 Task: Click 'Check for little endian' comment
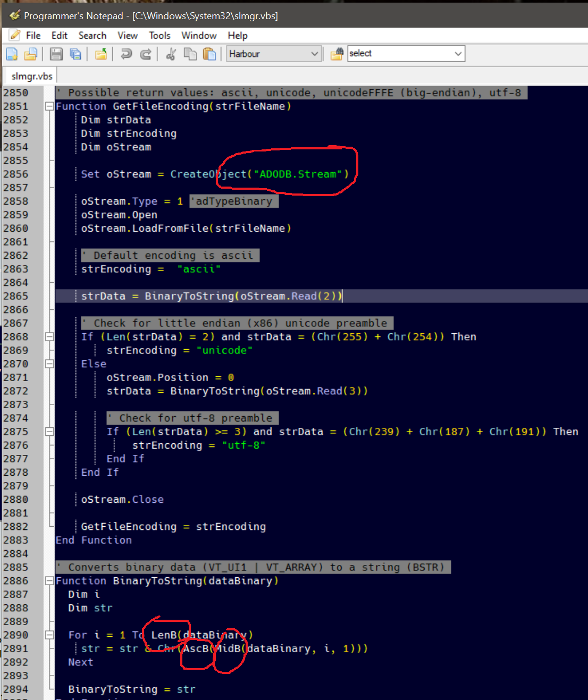point(237,323)
